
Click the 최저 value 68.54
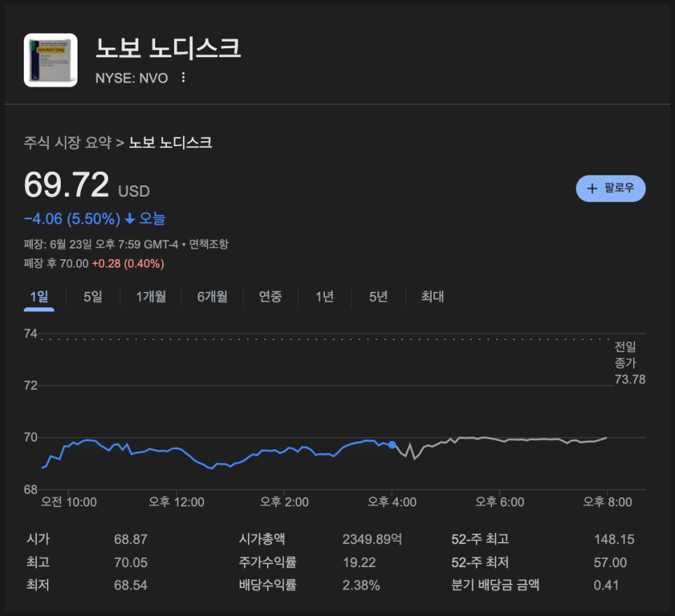coord(131,585)
